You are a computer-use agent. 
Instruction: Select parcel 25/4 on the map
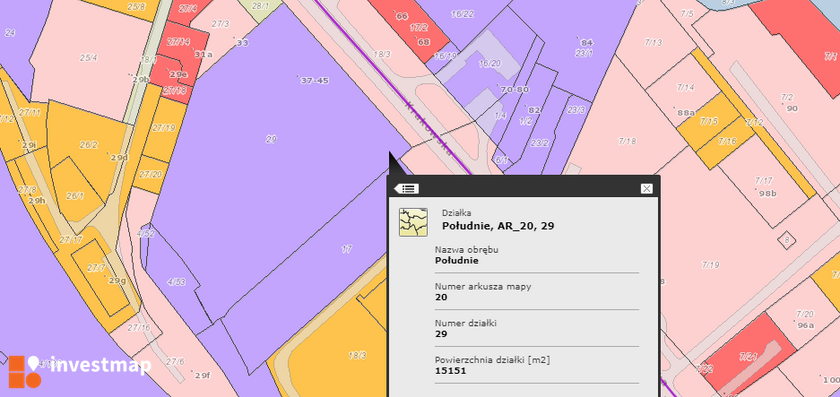[88, 58]
